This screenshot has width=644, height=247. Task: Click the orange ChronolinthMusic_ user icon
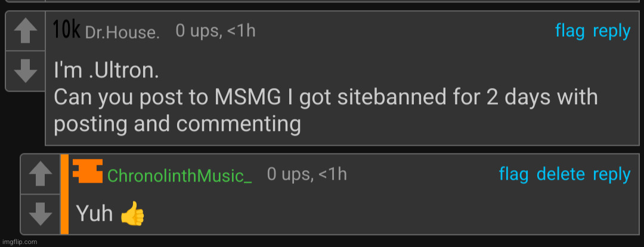coord(88,171)
